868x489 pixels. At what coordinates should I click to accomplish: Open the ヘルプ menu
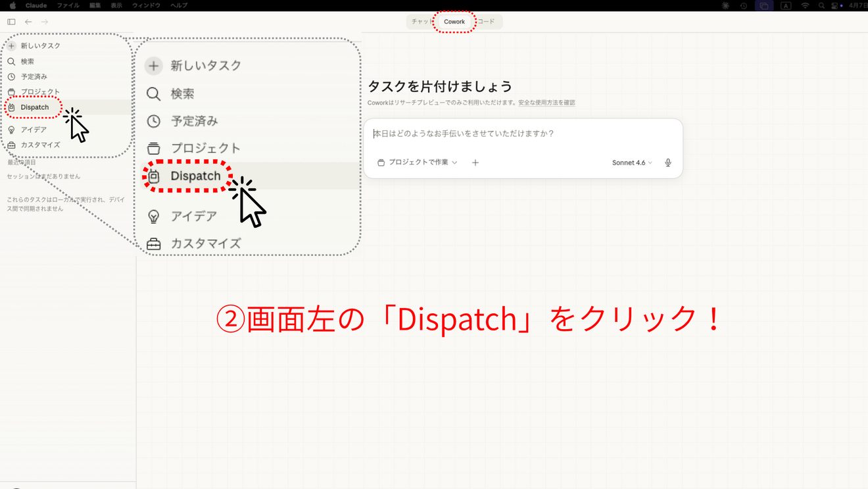(x=179, y=5)
